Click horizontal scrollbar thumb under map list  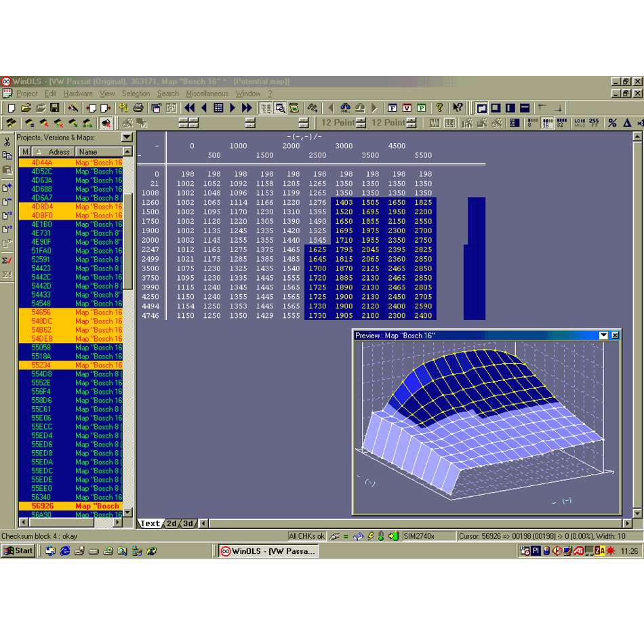(62, 523)
